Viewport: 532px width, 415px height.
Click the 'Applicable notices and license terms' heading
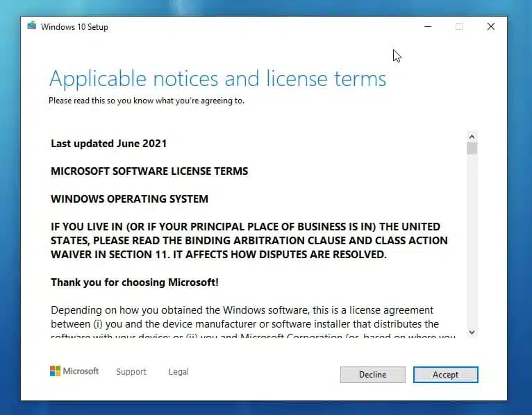tap(218, 78)
